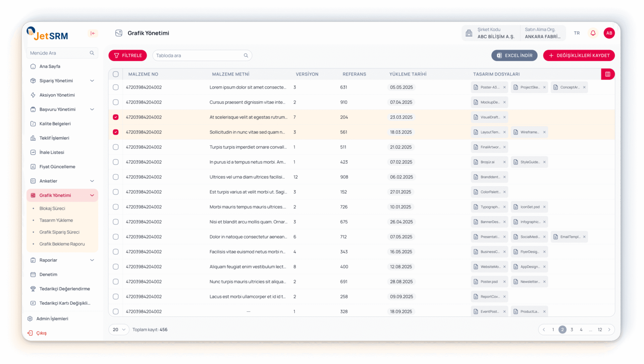Click the company building icon
The width and height of the screenshot is (644, 364).
(469, 33)
